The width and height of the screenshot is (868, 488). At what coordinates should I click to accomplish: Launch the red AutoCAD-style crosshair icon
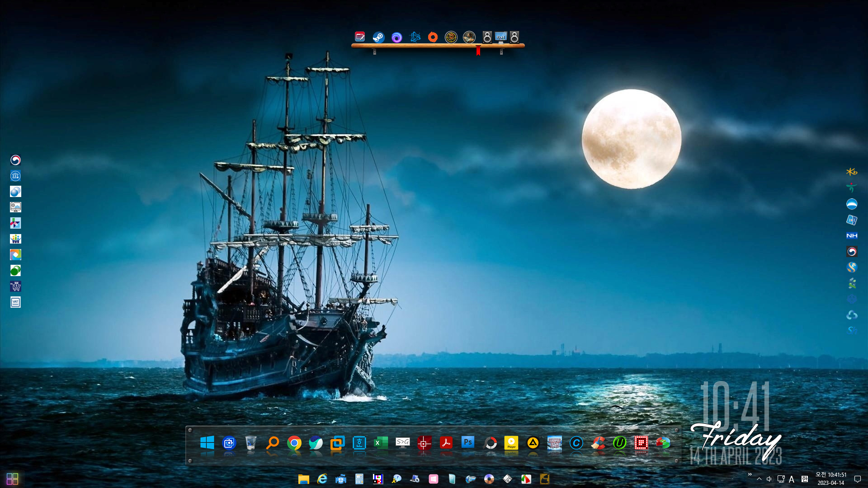point(424,443)
